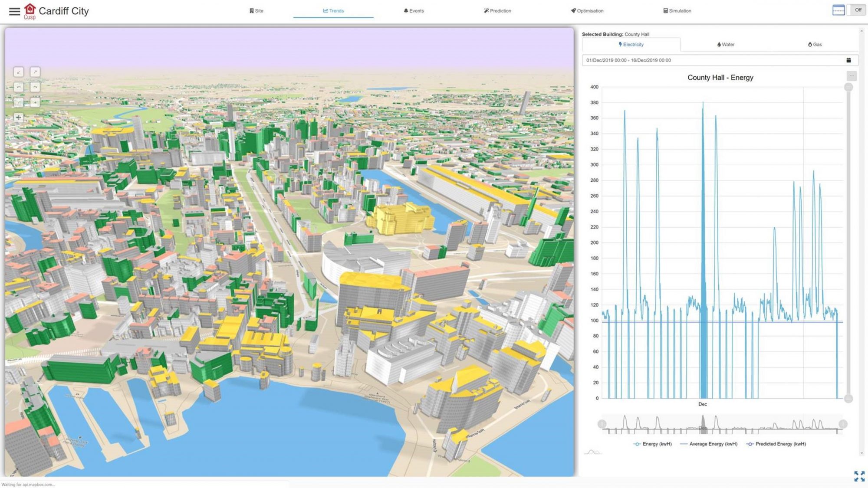Click the map zoom in plus button

point(35,102)
